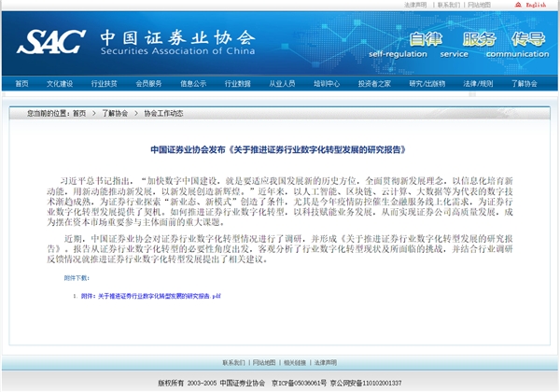Open 信息公示 navigation menu

coord(193,84)
